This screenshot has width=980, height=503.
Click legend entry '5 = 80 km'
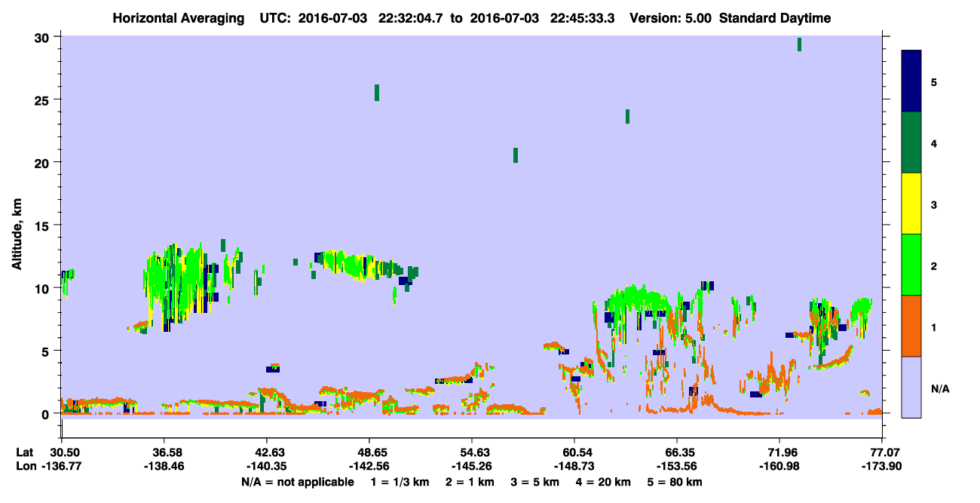(x=675, y=482)
